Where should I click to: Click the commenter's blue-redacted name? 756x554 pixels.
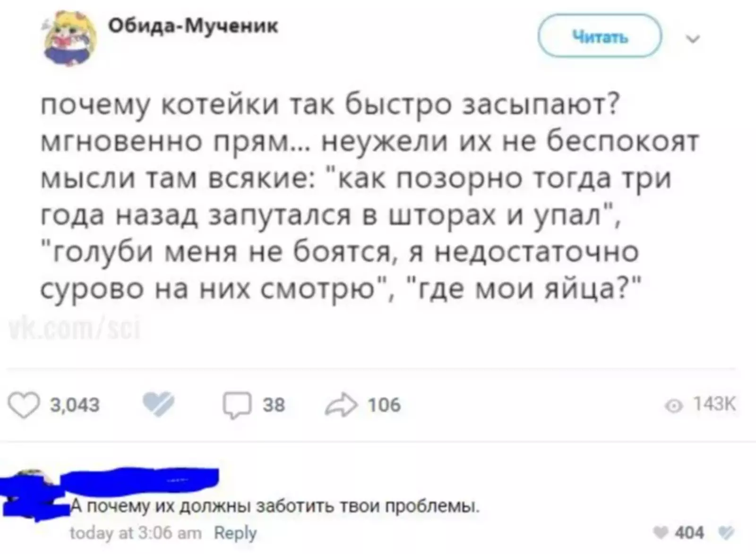(x=142, y=479)
